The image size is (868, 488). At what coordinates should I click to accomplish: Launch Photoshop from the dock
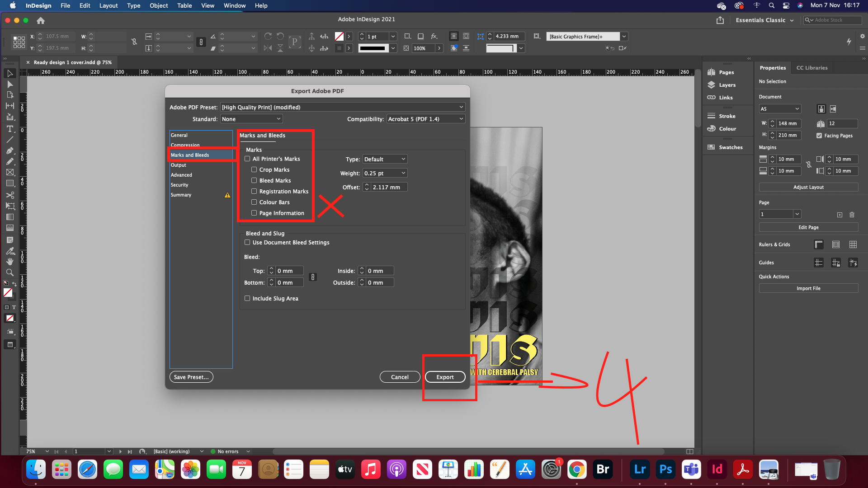click(665, 469)
